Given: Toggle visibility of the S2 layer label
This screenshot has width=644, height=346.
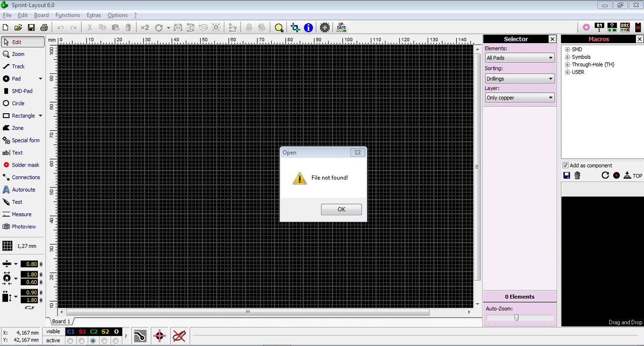Looking at the screenshot, I should pyautogui.click(x=105, y=332).
